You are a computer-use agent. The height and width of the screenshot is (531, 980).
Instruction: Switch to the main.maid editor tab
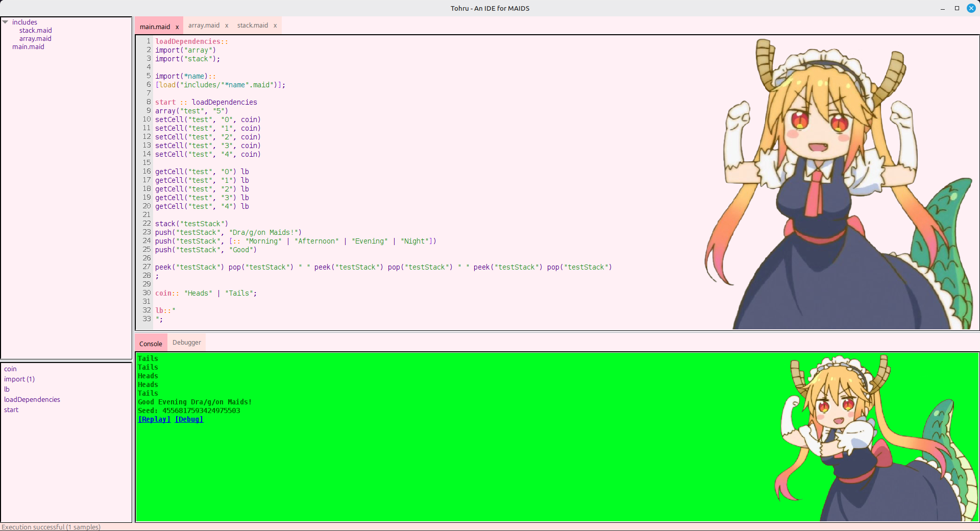coord(155,27)
